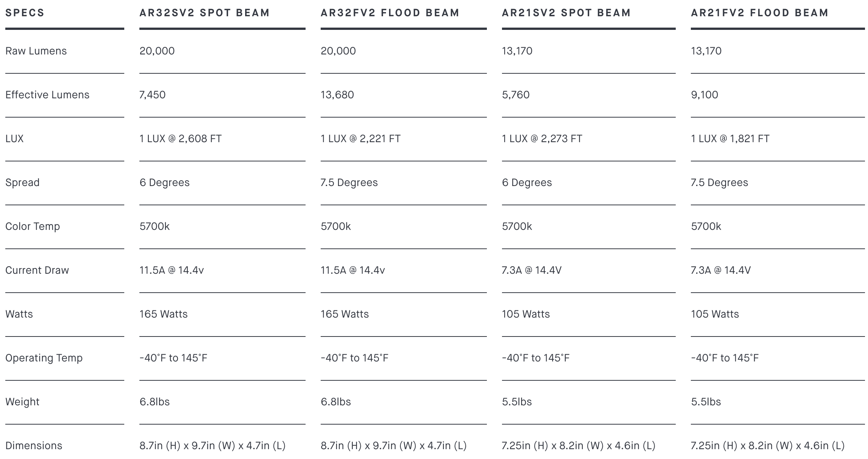Click the 9,100 effective lumens value
Image resolution: width=868 pixels, height=459 pixels.
click(x=704, y=95)
